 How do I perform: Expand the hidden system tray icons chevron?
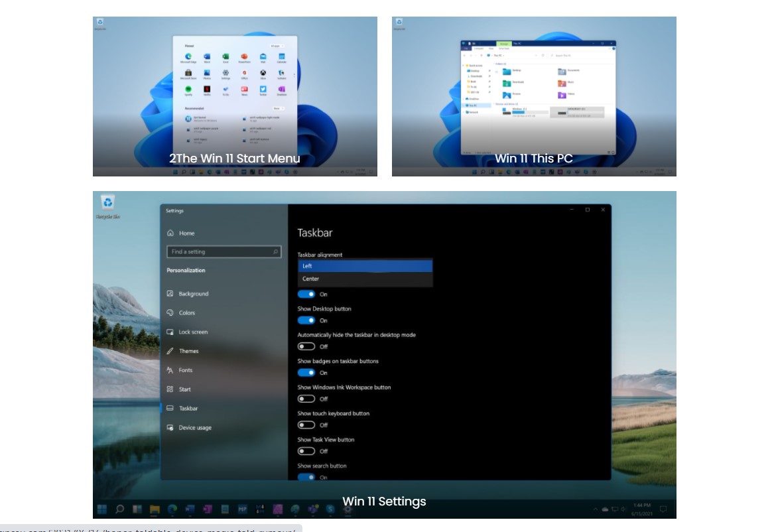point(595,509)
